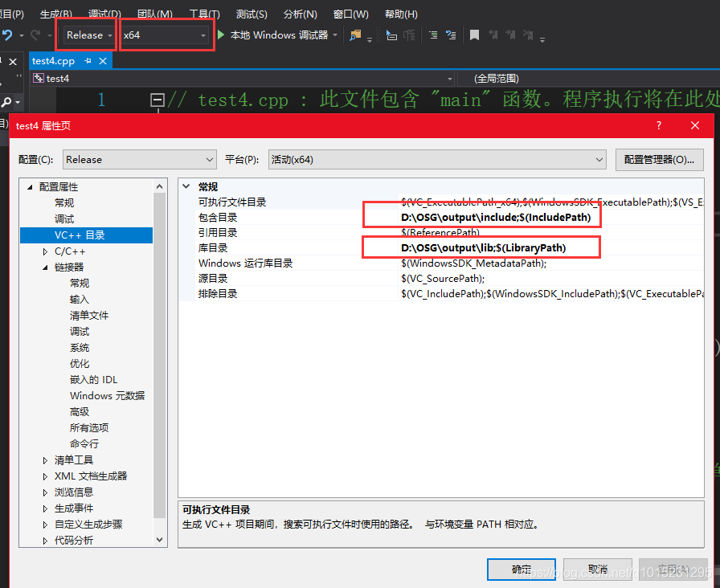Click the previous bookmark icon
This screenshot has width=720, height=588.
[x=493, y=35]
